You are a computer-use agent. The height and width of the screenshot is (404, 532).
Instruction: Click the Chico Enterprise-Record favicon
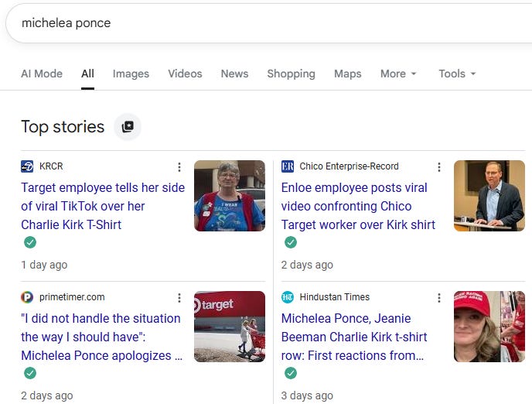point(288,166)
